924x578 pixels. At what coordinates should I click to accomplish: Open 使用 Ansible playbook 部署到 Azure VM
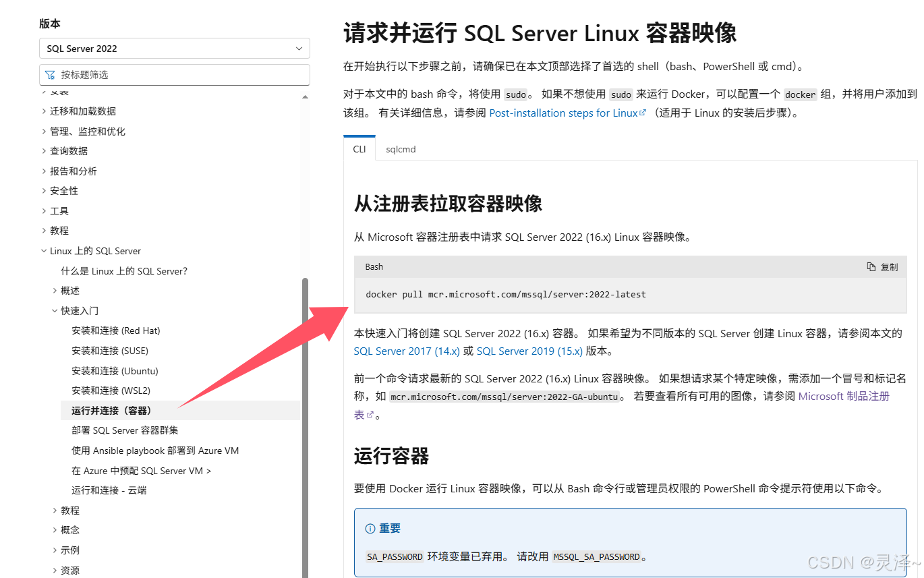pos(155,451)
